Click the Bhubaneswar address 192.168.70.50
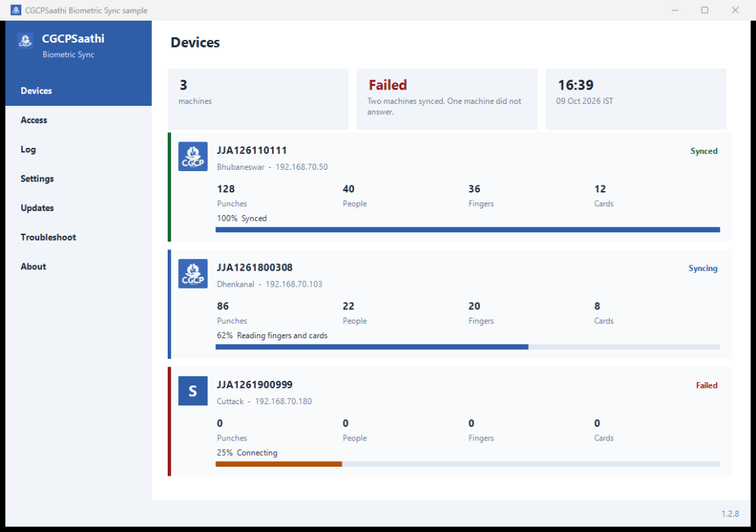Viewport: 756px width, 532px height. [x=302, y=167]
